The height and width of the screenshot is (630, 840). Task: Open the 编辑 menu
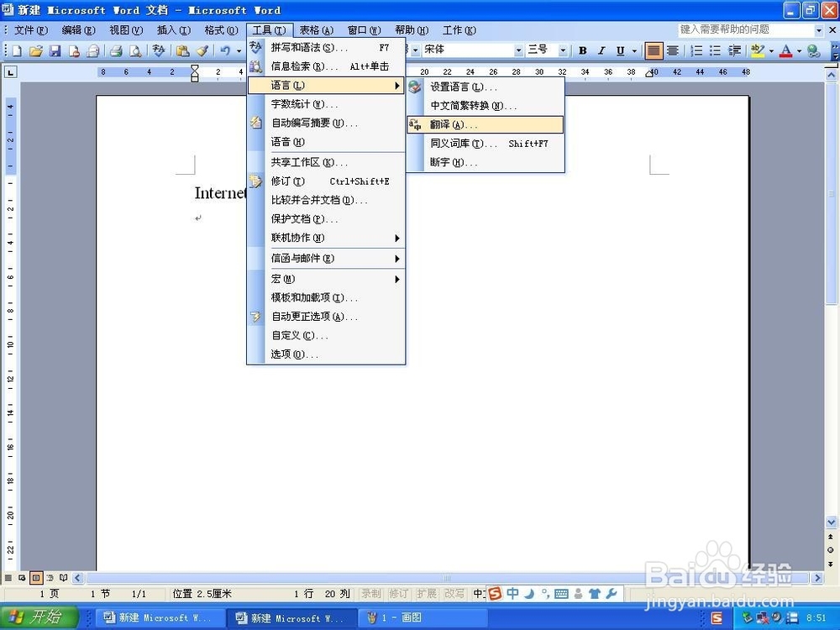click(x=78, y=30)
